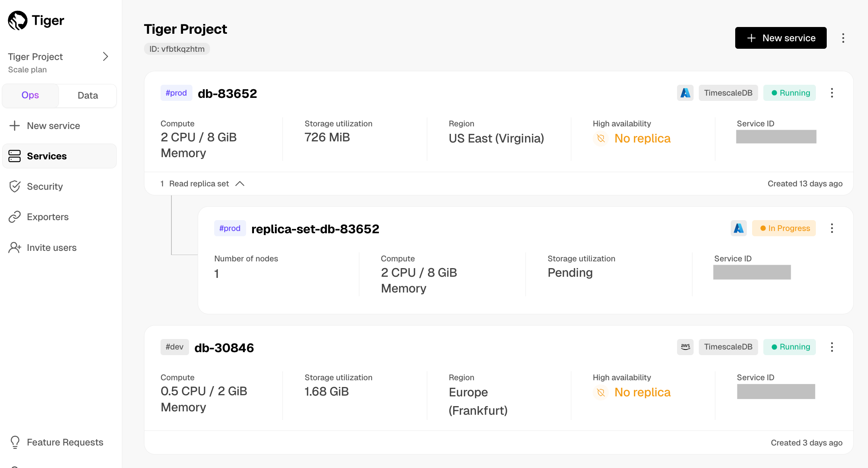Click the Exporters link icon
The image size is (868, 468).
click(15, 217)
